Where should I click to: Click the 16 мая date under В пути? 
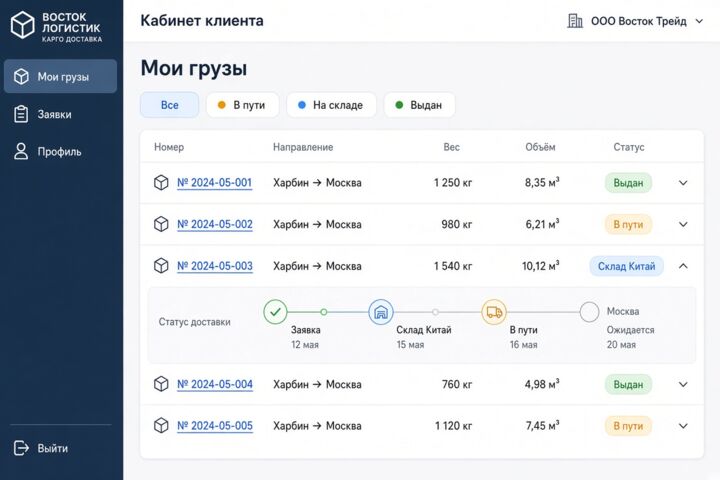click(x=523, y=344)
